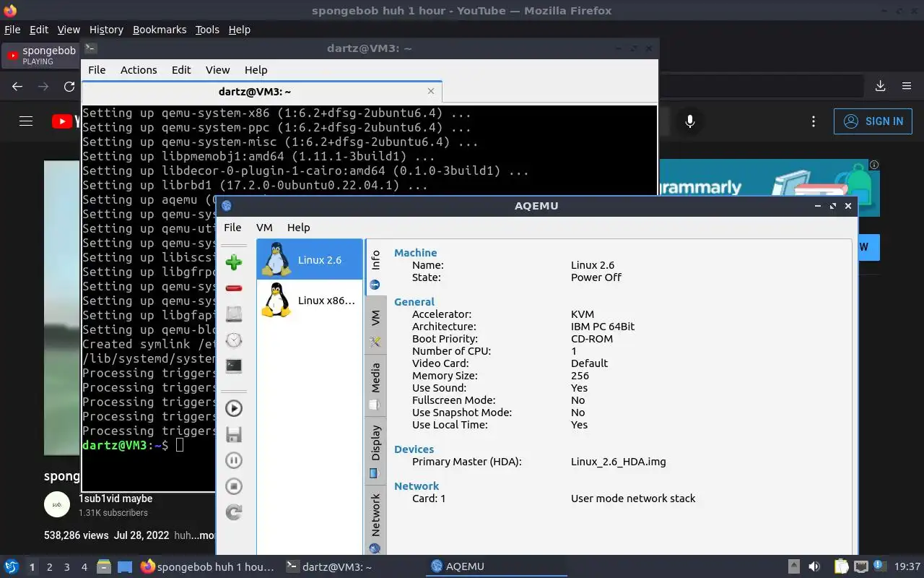
Task: Click the network connection tray icon
Action: point(860,566)
